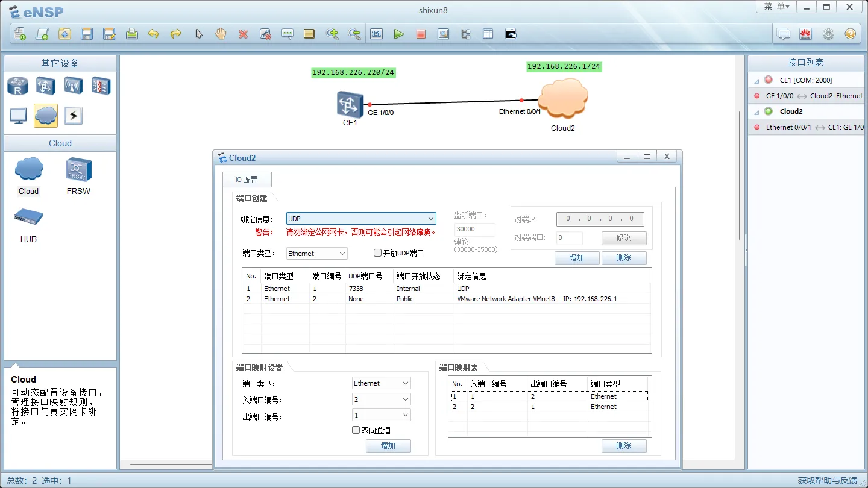Select the text note tool
Viewport: 868px width, 488px height.
point(288,34)
